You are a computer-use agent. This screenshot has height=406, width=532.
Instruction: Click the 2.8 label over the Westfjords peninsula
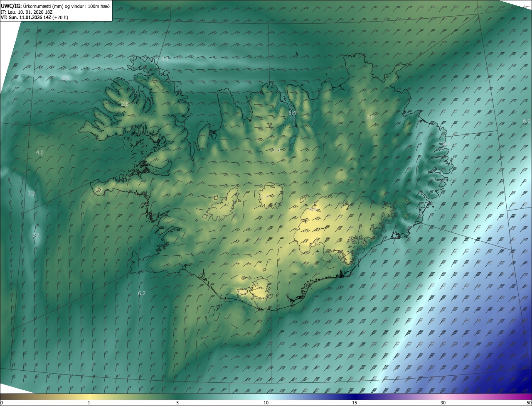point(125,104)
